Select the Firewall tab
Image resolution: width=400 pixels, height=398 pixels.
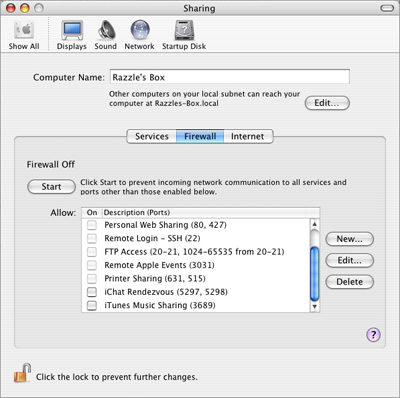200,136
